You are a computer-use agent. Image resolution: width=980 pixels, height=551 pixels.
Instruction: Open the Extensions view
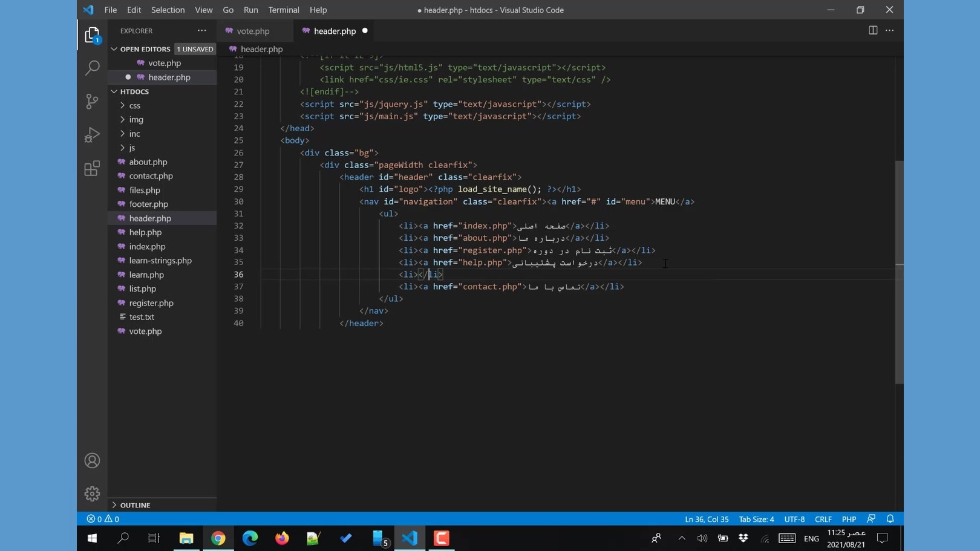[x=92, y=168]
